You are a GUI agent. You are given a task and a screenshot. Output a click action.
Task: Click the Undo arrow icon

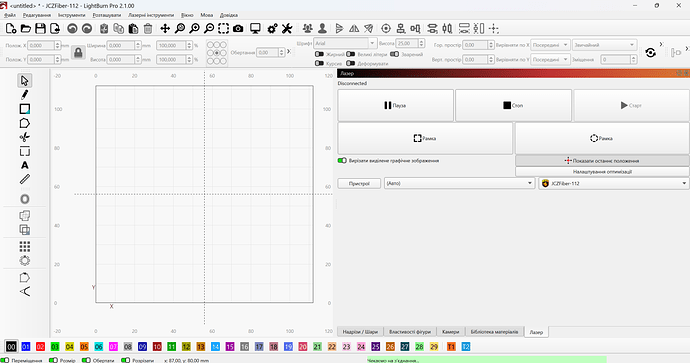coord(72,29)
